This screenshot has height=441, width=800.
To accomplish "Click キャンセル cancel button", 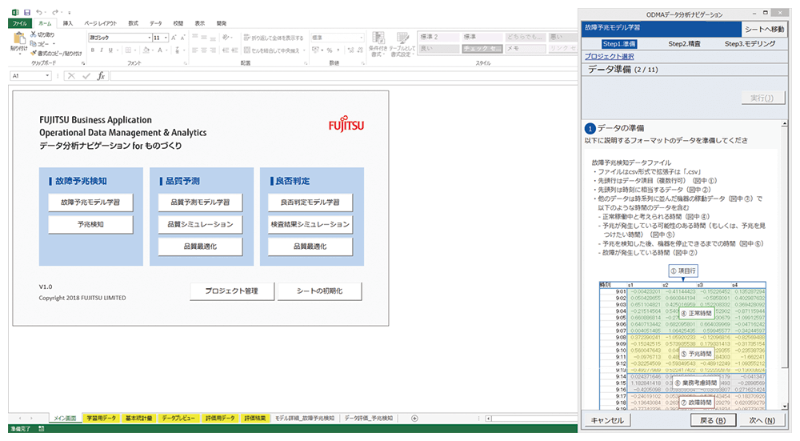I will [607, 420].
